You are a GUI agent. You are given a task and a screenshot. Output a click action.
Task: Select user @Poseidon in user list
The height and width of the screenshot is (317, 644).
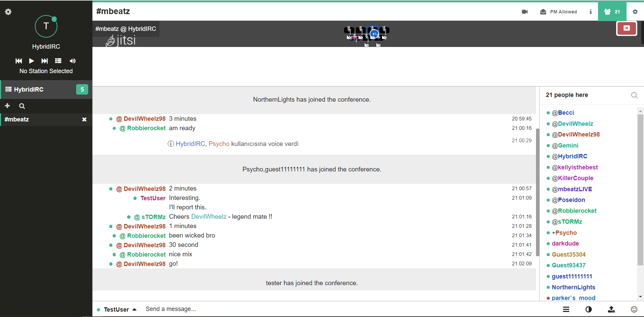[569, 200]
